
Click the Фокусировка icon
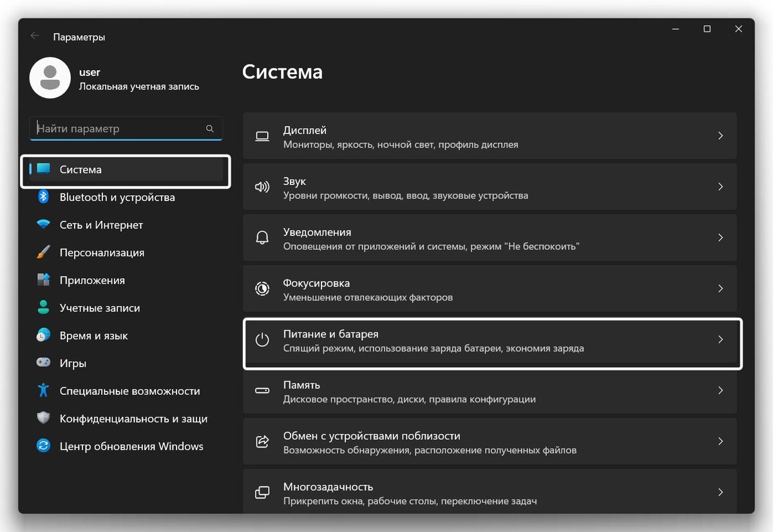(x=262, y=289)
